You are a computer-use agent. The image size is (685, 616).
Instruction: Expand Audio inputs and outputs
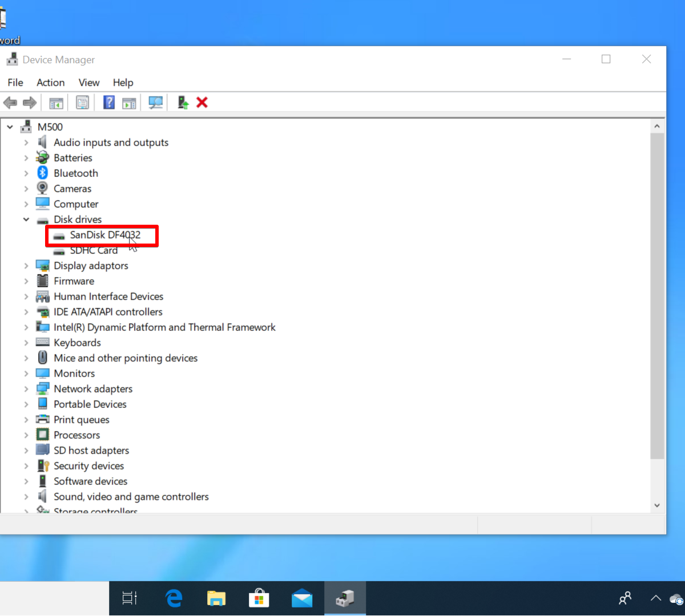(26, 143)
